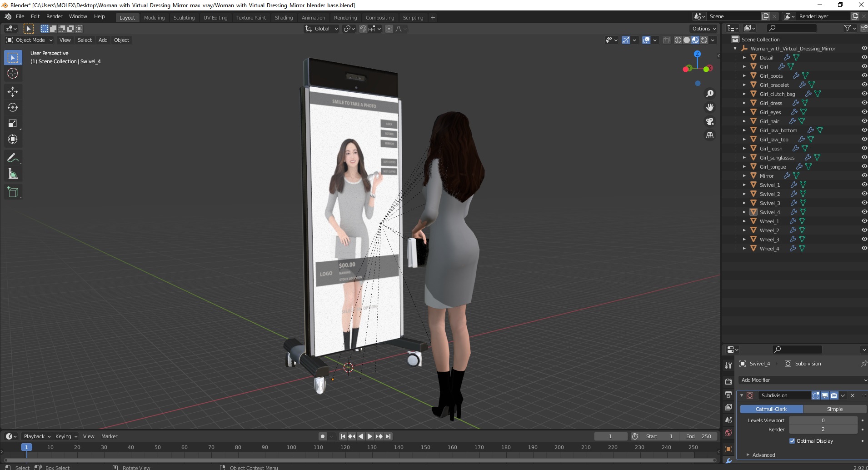Jump to the first frame
Viewport: 868px width, 470px height.
[x=343, y=436]
